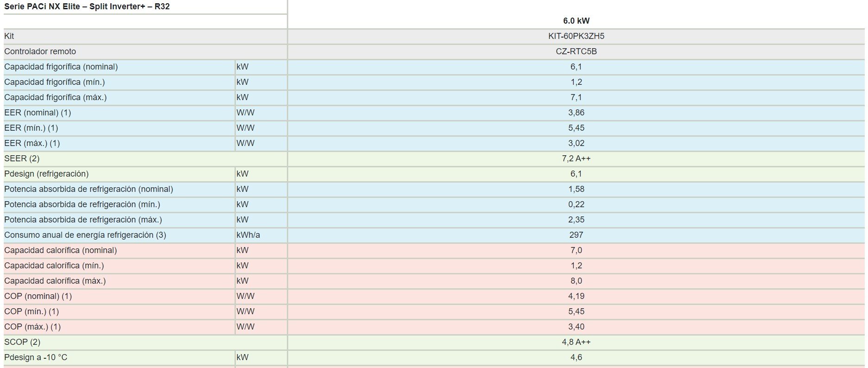Click 'Capacidad calorífica (nominal)' label
Viewport: 868px width, 368px height.
point(60,250)
